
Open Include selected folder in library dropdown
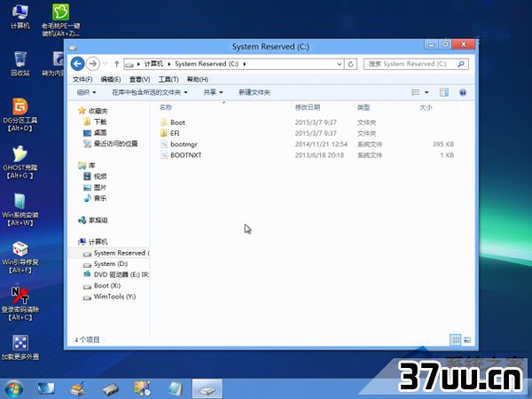click(150, 92)
